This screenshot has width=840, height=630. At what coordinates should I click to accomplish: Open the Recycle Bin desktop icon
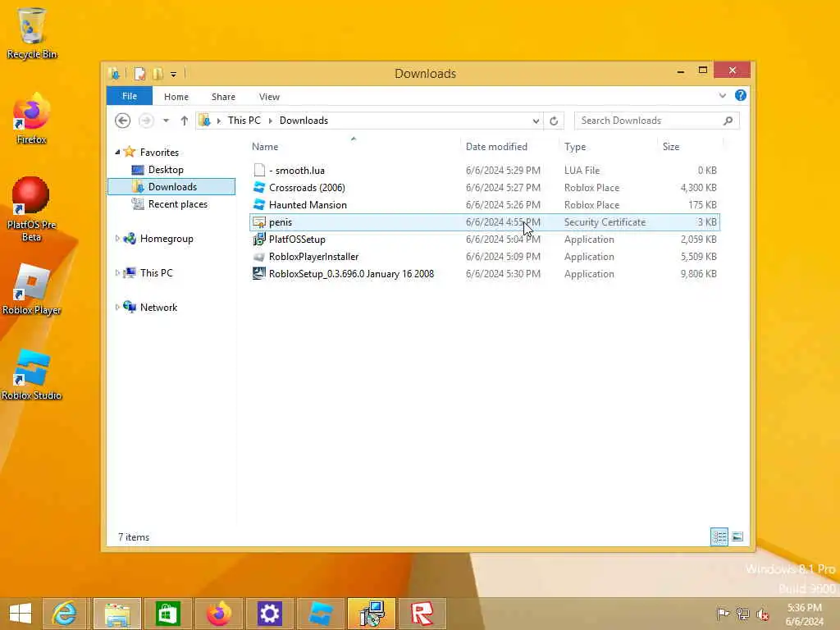pos(32,33)
